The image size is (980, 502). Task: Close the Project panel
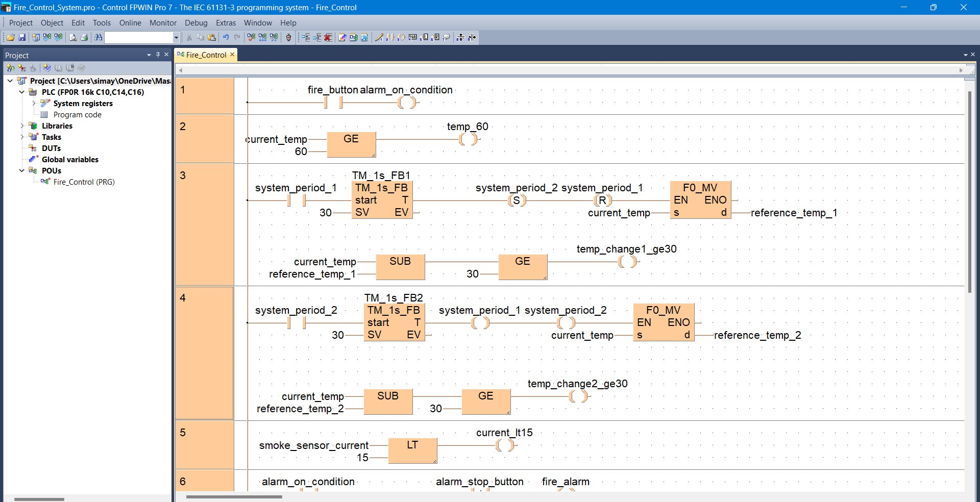(166, 55)
